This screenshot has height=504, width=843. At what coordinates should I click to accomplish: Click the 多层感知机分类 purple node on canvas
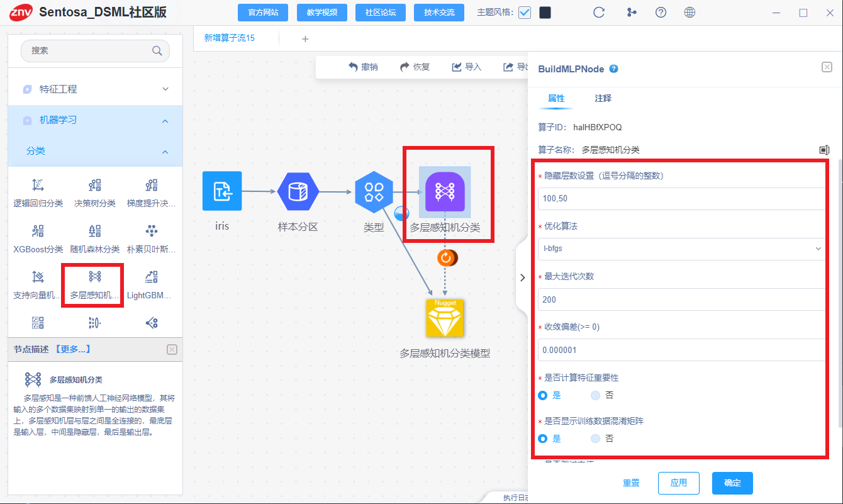coord(445,191)
